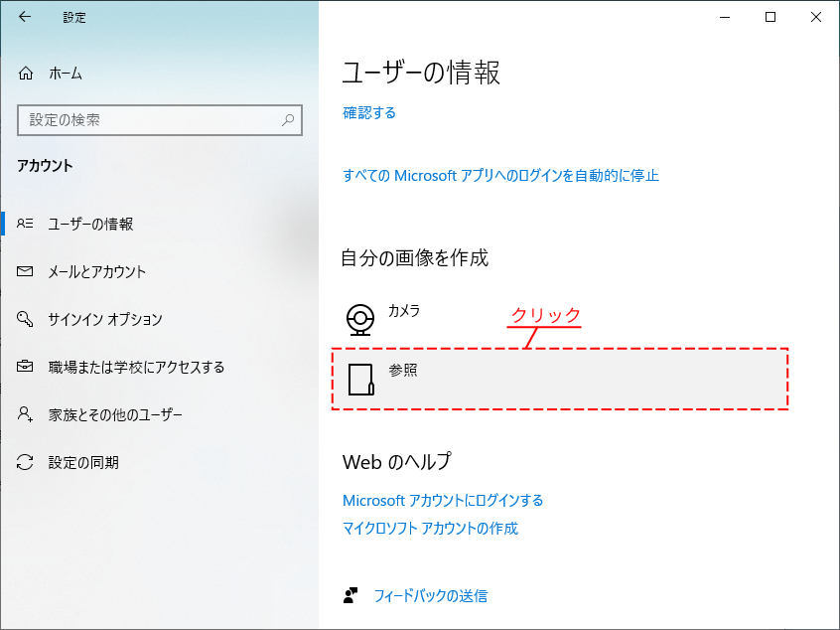This screenshot has height=630, width=840.
Task: Click the feedback person icon
Action: pos(350,596)
